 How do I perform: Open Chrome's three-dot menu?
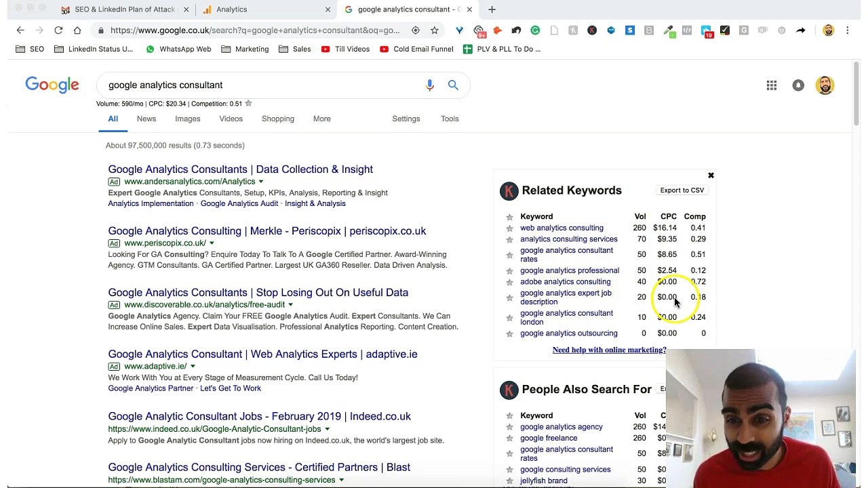point(847,30)
